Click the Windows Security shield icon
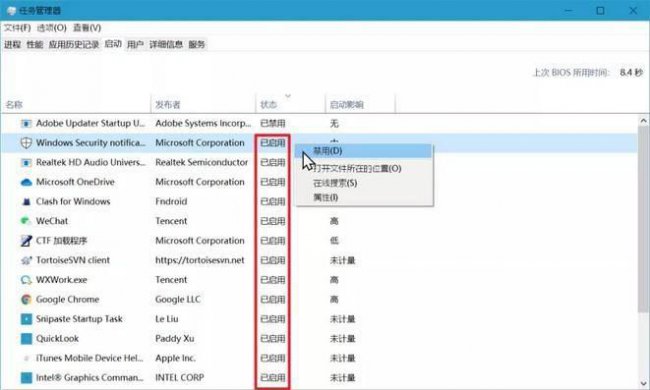 click(26, 143)
